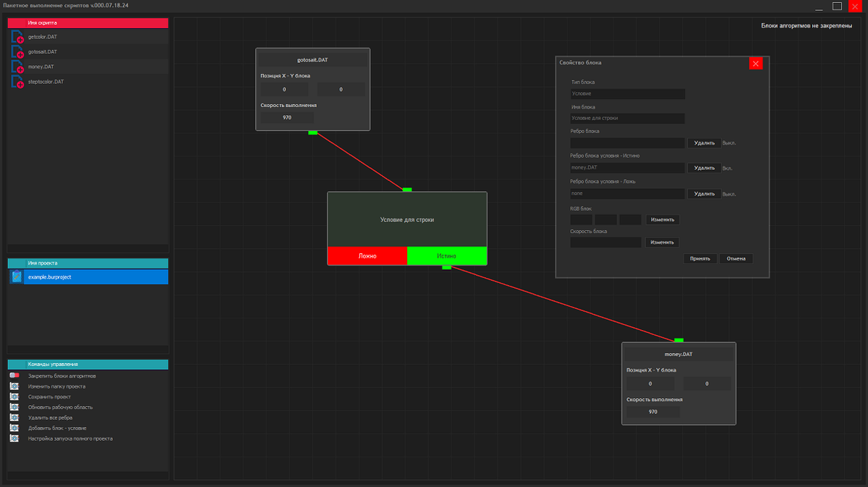The width and height of the screenshot is (868, 487).
Task: Click the Вкл. status label beside money.DAT edge
Action: point(728,168)
